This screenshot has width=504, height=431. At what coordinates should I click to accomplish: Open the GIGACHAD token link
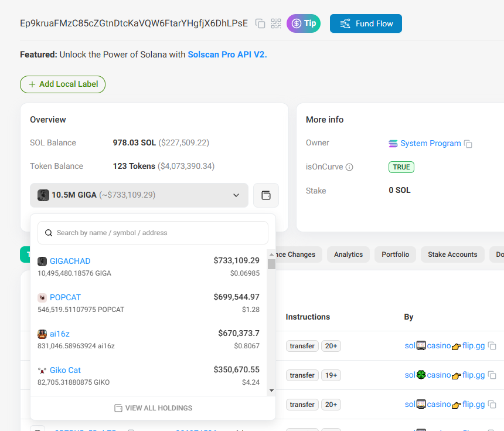(x=70, y=261)
